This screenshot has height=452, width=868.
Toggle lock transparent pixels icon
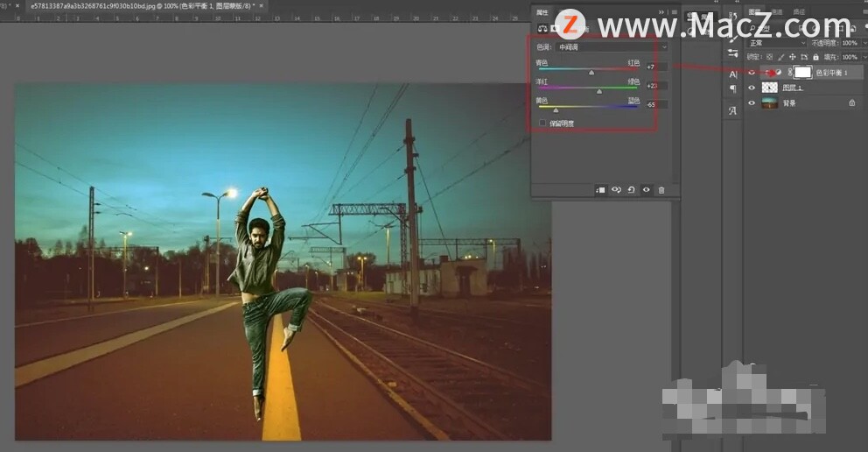tap(770, 57)
